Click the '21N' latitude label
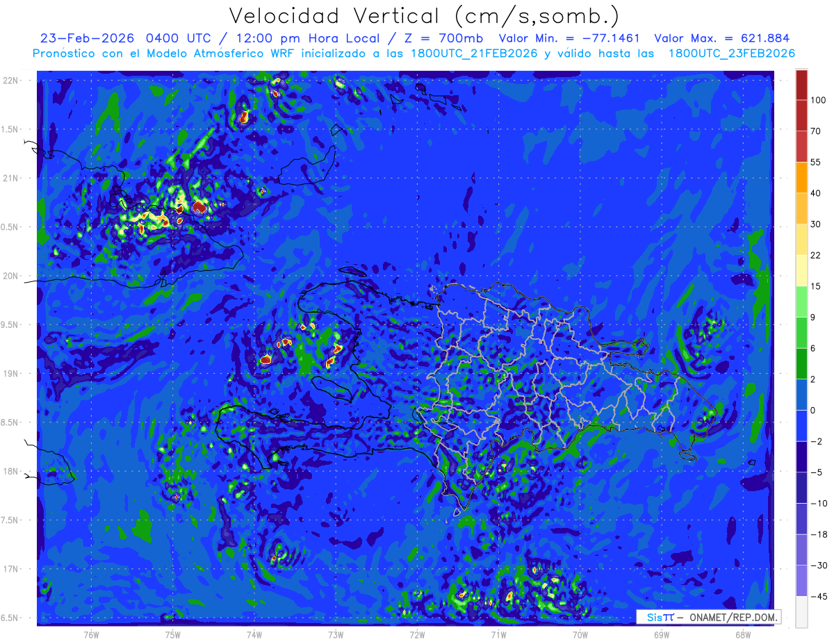834x644 pixels. pyautogui.click(x=12, y=179)
